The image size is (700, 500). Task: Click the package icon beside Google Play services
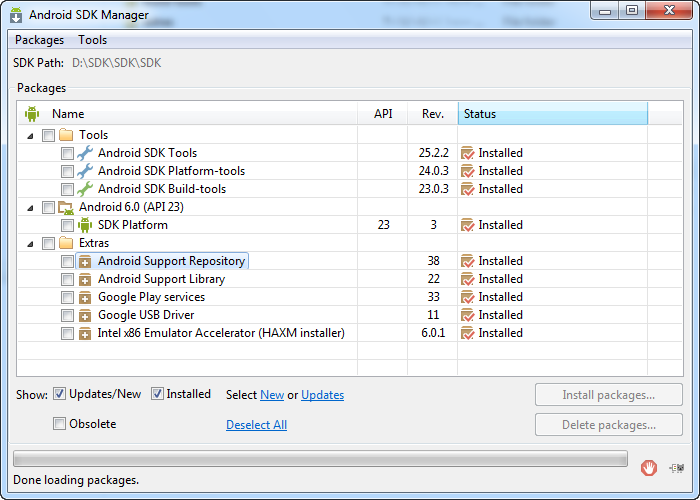85,297
